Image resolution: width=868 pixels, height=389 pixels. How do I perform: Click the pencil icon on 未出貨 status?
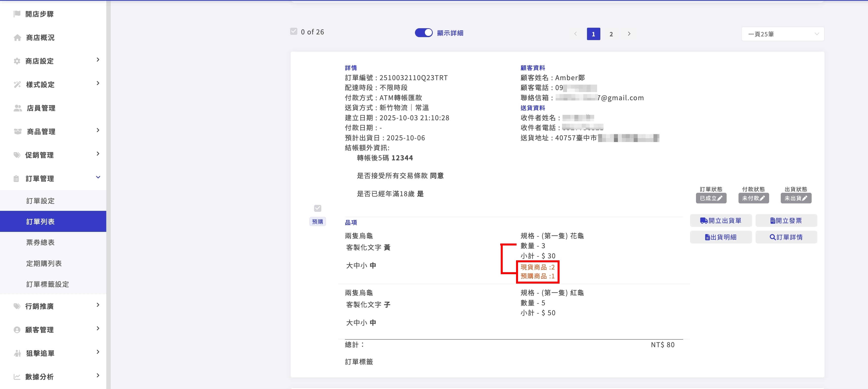tap(805, 198)
